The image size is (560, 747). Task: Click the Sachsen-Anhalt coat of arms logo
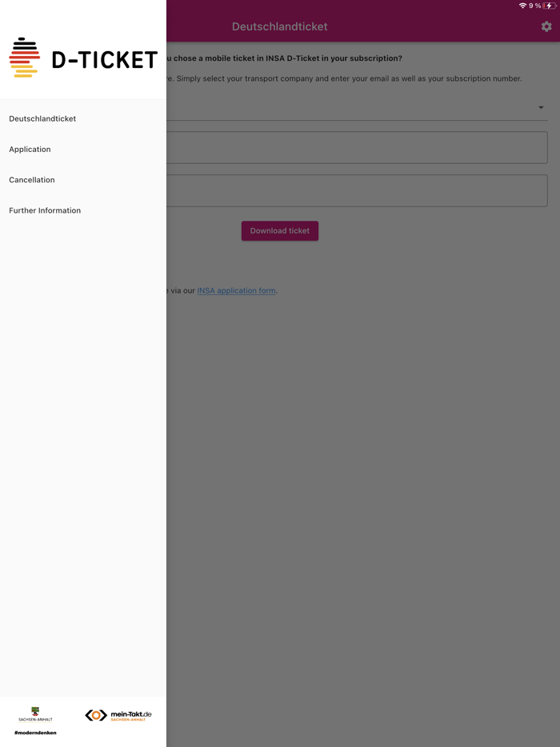(x=35, y=714)
